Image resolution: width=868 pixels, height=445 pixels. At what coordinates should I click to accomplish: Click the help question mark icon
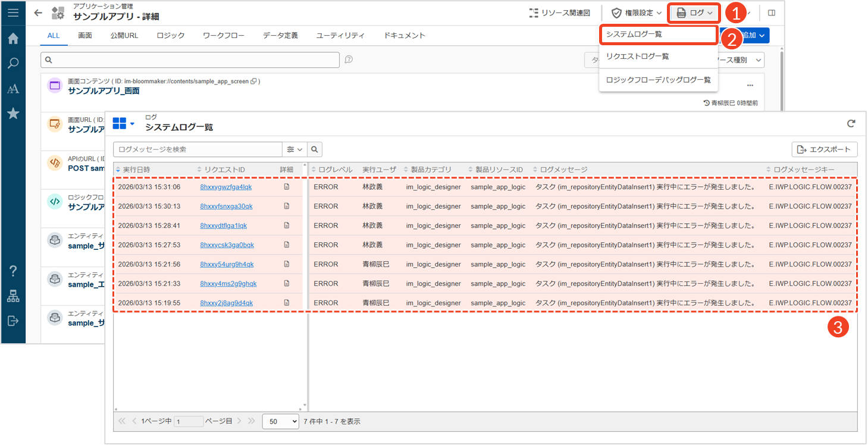click(x=12, y=271)
